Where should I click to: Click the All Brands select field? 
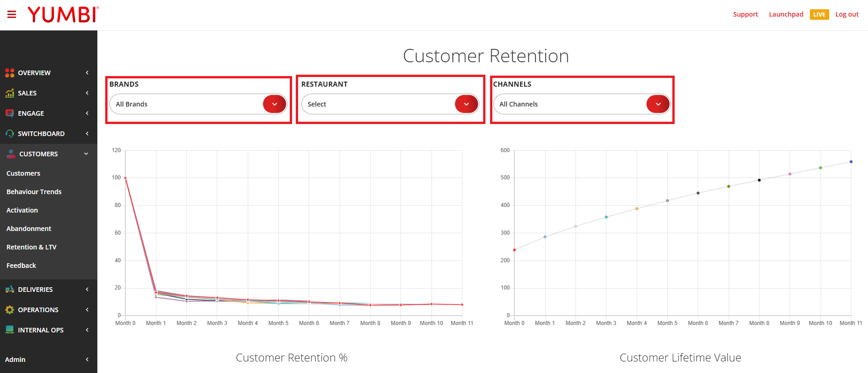click(198, 104)
